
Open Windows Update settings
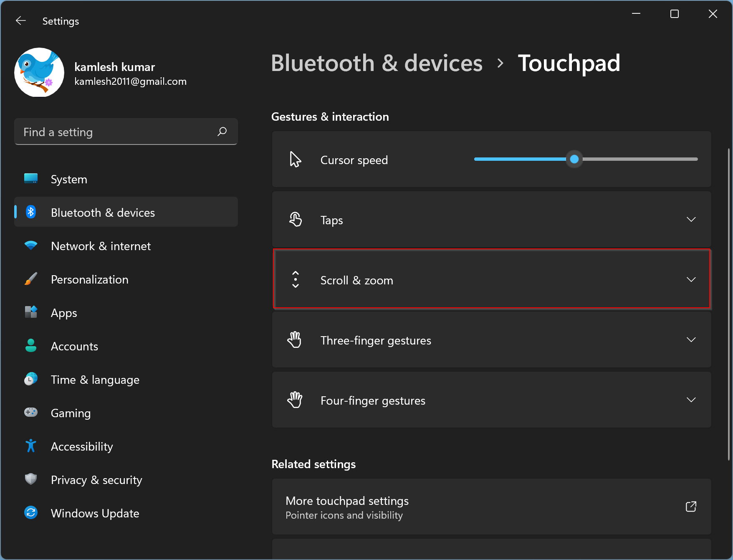126,513
